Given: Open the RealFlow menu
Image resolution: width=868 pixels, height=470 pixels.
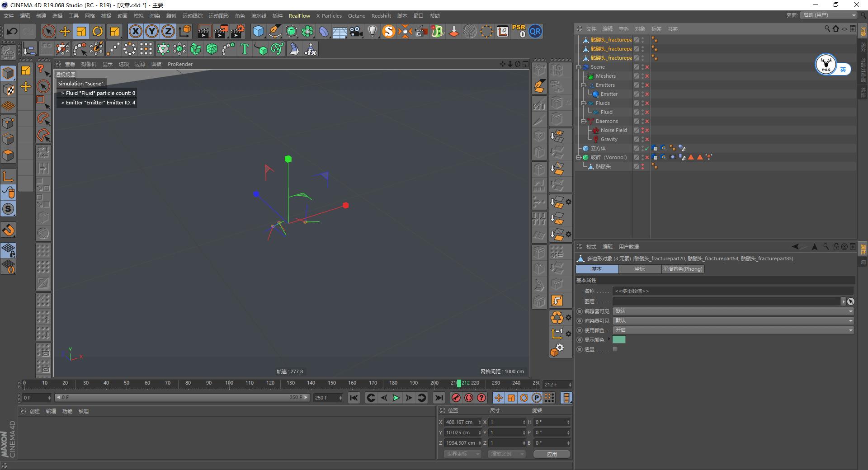Looking at the screenshot, I should [299, 15].
